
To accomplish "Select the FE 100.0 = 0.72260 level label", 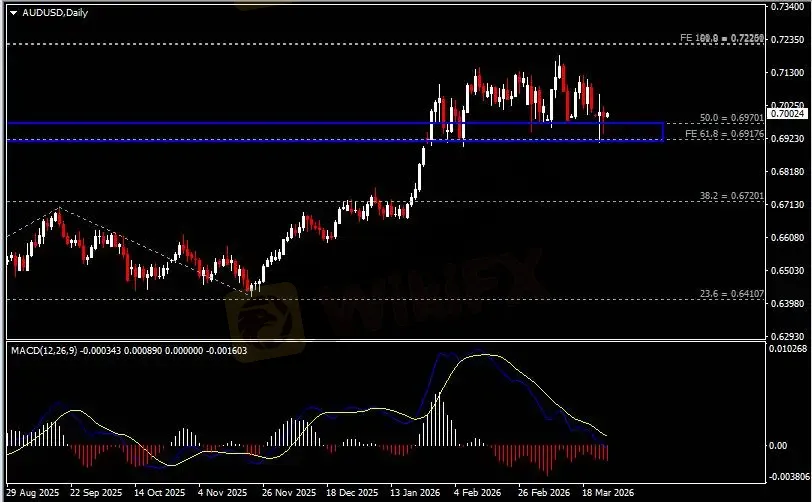I will (721, 38).
